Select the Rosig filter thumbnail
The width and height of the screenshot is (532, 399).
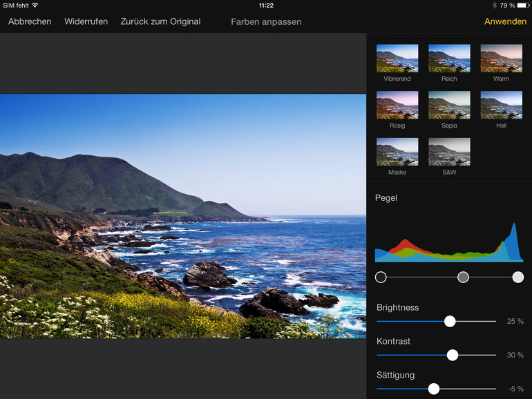pyautogui.click(x=397, y=105)
